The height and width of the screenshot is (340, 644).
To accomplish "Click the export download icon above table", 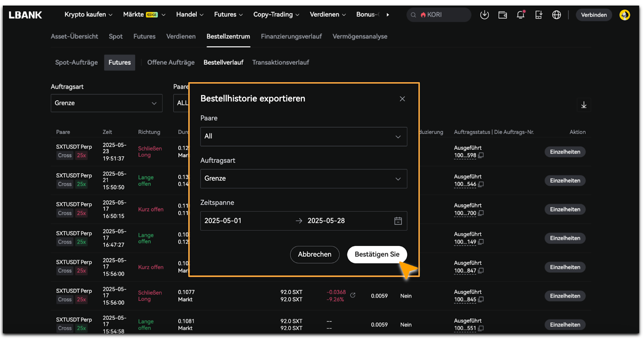I will coord(583,105).
